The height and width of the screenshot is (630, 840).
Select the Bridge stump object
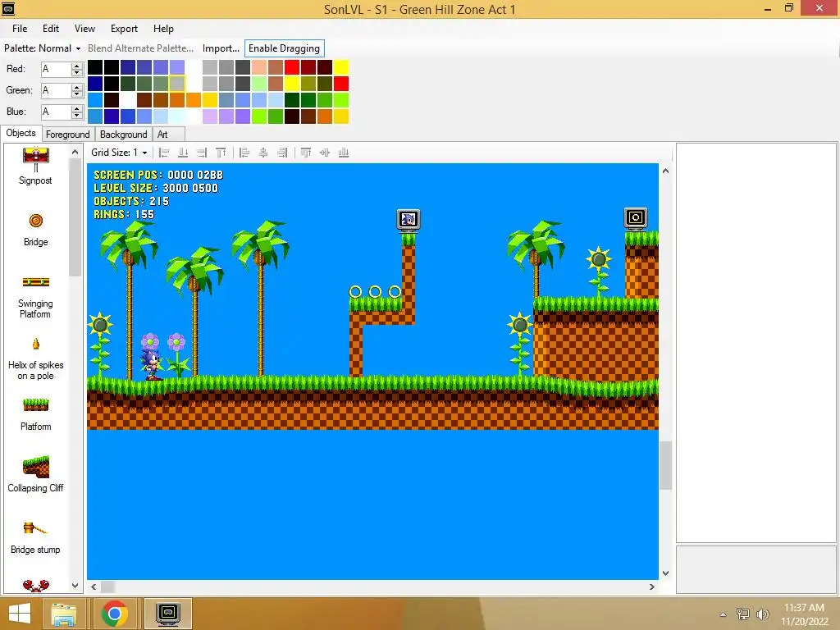point(35,537)
